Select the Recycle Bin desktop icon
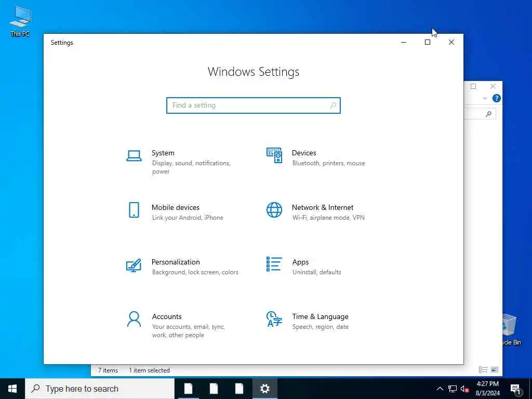Image resolution: width=532 pixels, height=399 pixels. tap(511, 329)
